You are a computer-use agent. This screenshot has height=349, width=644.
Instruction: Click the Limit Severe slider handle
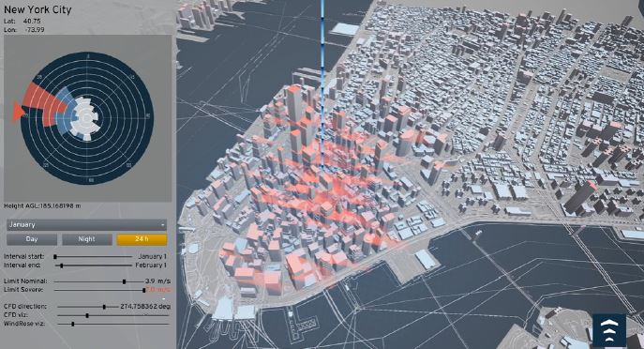click(144, 290)
